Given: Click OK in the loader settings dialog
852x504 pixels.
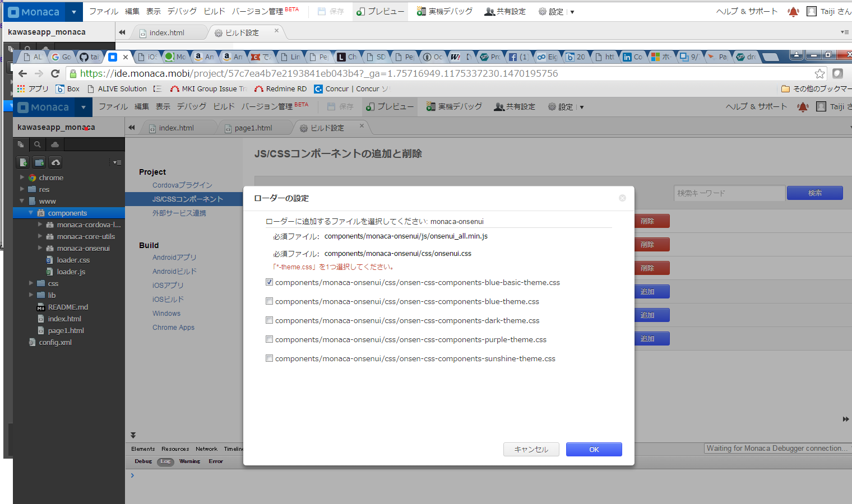Looking at the screenshot, I should 594,450.
